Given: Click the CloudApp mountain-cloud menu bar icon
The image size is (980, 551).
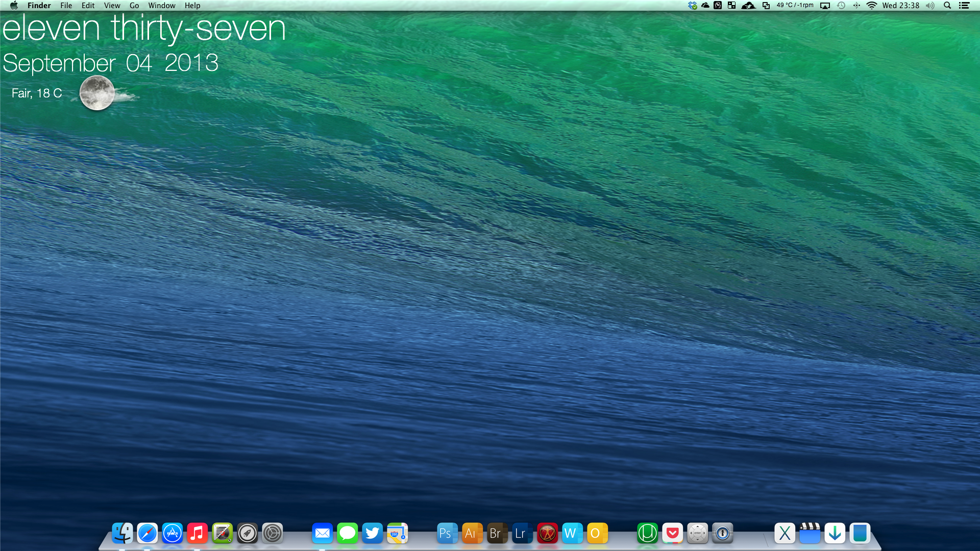Looking at the screenshot, I should point(749,6).
